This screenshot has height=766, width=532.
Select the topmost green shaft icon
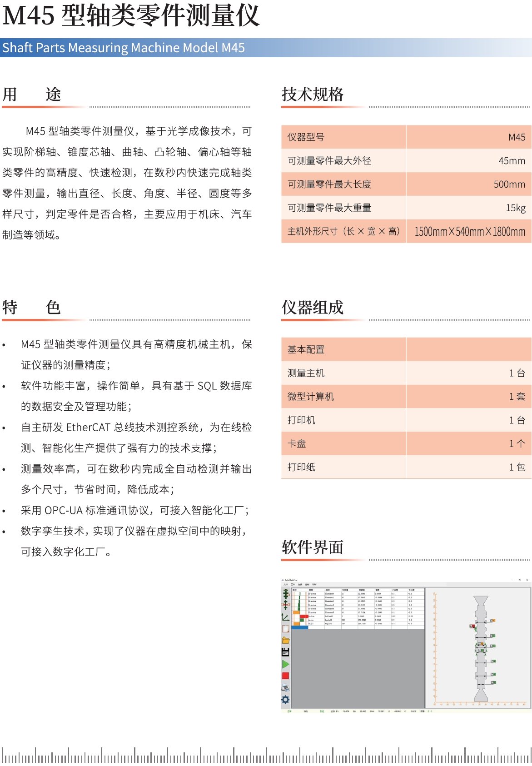click(285, 593)
